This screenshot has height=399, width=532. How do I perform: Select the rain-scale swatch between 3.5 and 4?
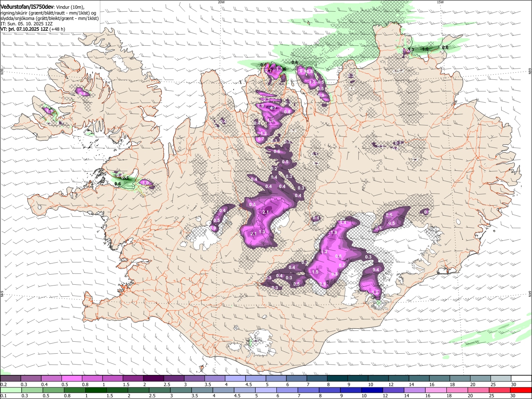202,390
